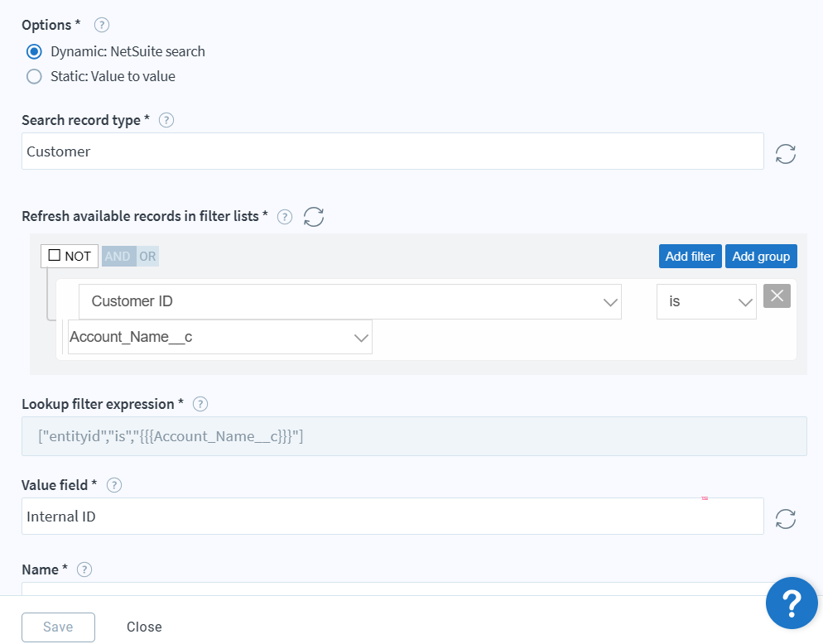Select Static: Value to value option
Image resolution: width=823 pixels, height=644 pixels.
coord(34,76)
